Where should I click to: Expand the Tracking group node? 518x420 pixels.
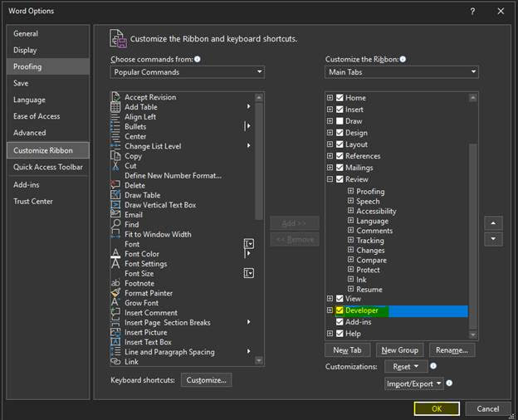(350, 240)
